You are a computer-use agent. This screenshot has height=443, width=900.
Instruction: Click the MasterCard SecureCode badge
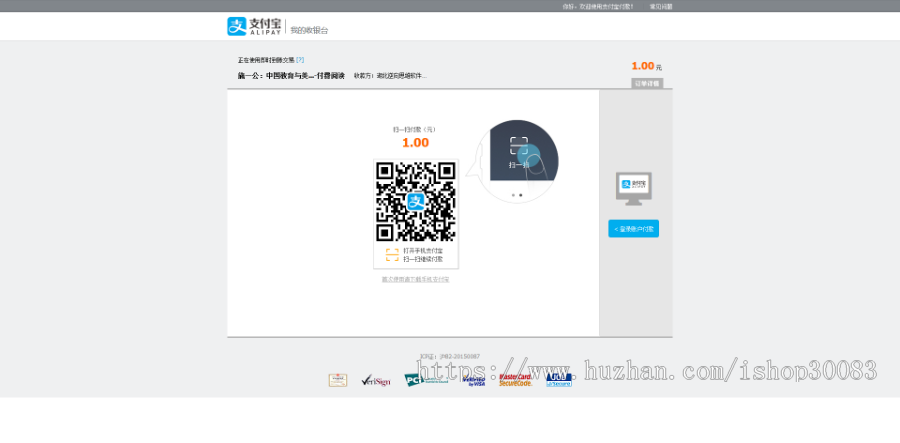click(x=516, y=379)
